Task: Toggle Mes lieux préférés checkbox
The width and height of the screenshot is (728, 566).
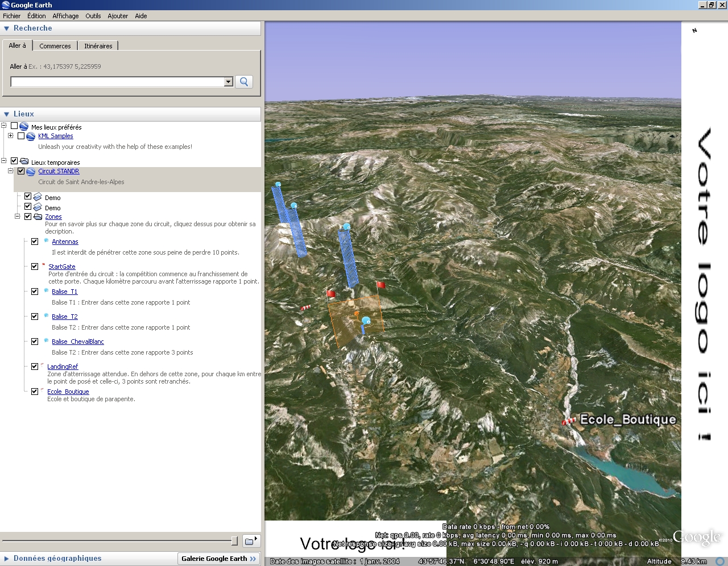Action: pyautogui.click(x=14, y=126)
